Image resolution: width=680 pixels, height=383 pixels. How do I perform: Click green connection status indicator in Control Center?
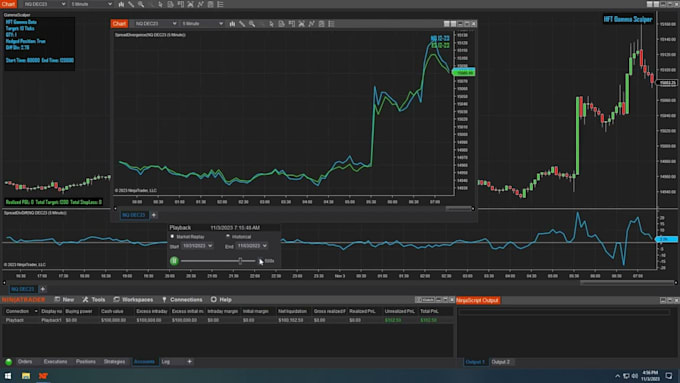click(x=8, y=362)
